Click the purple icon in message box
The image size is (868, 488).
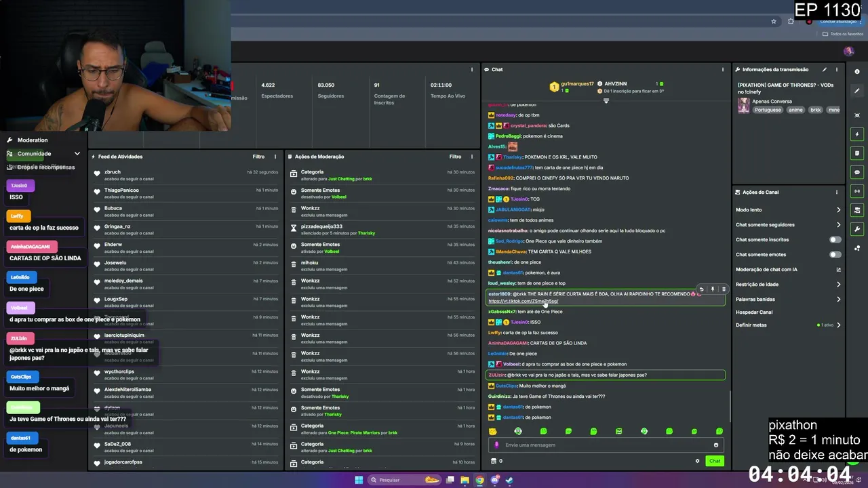point(497,445)
